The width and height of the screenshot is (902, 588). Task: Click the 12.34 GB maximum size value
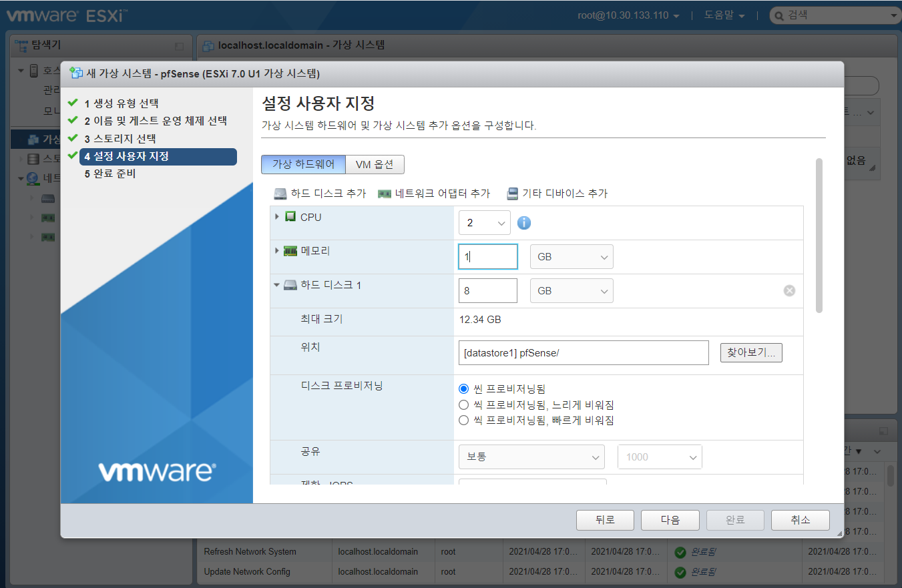(480, 320)
